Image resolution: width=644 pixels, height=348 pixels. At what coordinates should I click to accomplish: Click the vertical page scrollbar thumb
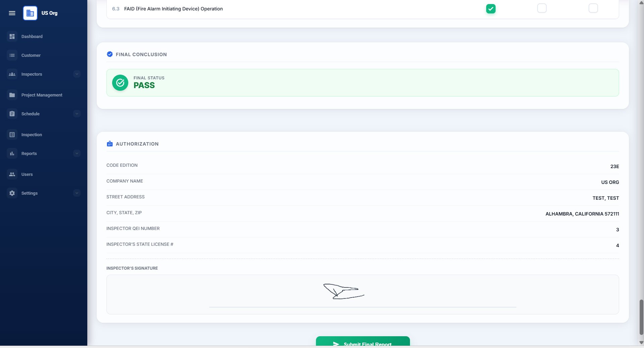[641, 317]
